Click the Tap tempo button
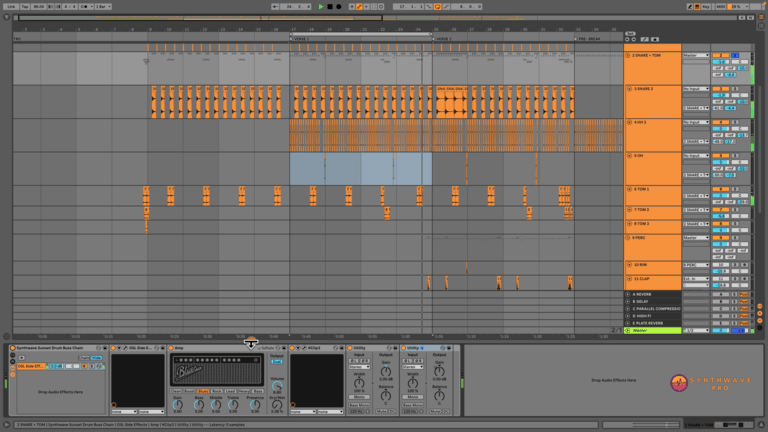Screen dimensions: 768x432 click(x=25, y=7)
